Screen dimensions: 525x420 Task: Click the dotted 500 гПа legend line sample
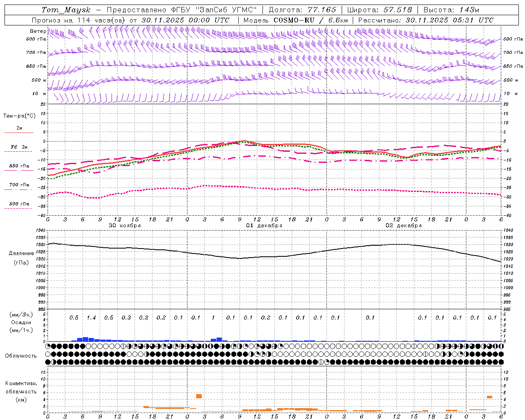pyautogui.click(x=19, y=208)
